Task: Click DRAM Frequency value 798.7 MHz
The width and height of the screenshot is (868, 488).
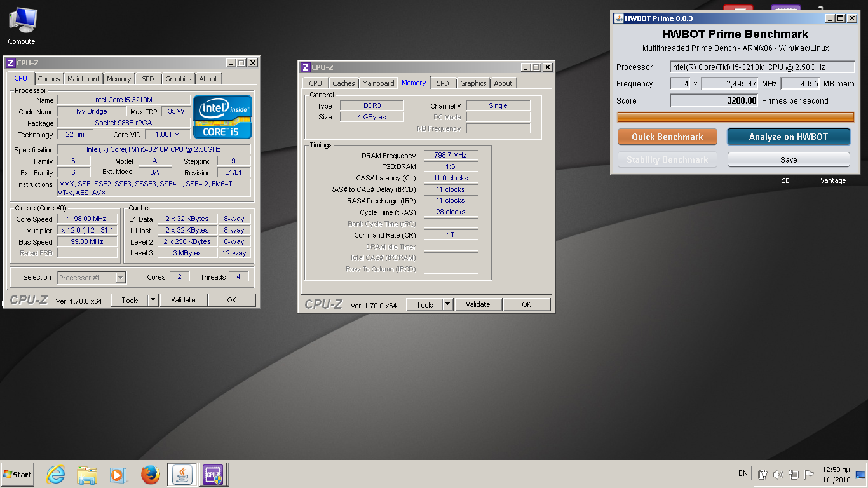Action: [451, 155]
